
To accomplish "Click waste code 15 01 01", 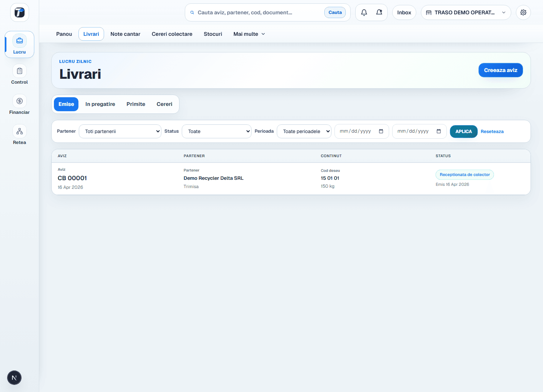I will pyautogui.click(x=330, y=178).
